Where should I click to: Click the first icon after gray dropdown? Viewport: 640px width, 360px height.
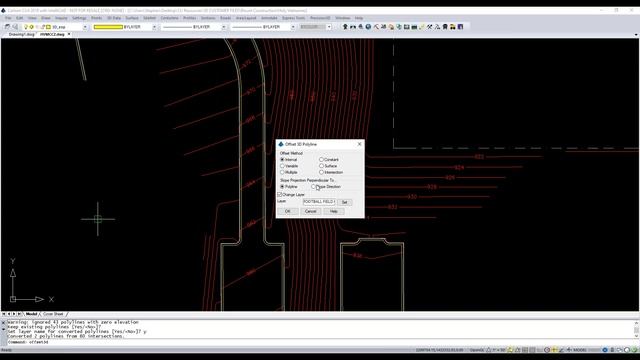pos(345,27)
